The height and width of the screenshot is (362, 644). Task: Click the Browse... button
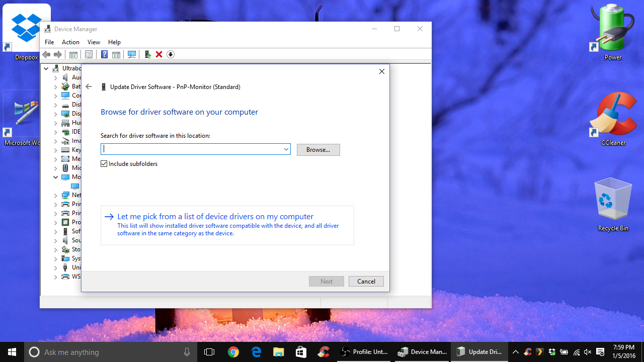click(x=318, y=150)
